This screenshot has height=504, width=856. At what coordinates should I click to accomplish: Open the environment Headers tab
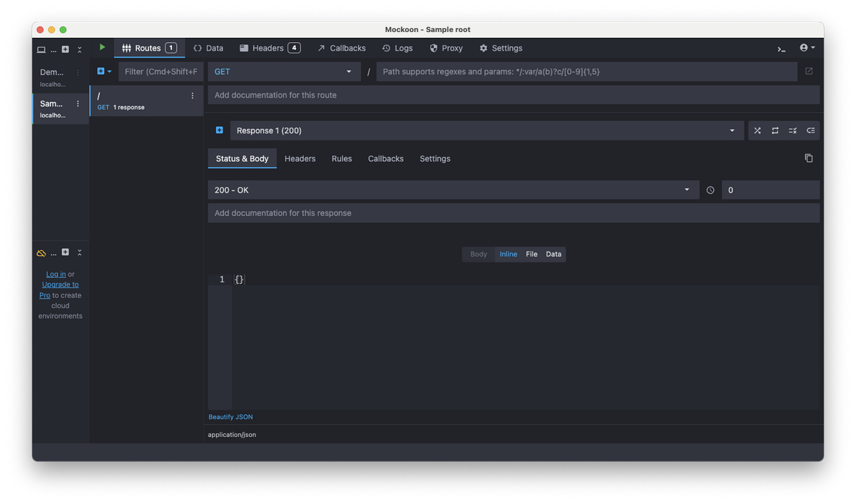coord(270,48)
